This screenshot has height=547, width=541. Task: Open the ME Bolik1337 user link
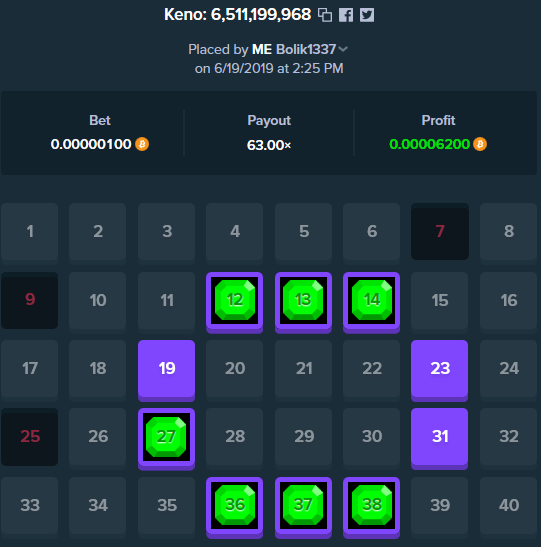point(294,49)
